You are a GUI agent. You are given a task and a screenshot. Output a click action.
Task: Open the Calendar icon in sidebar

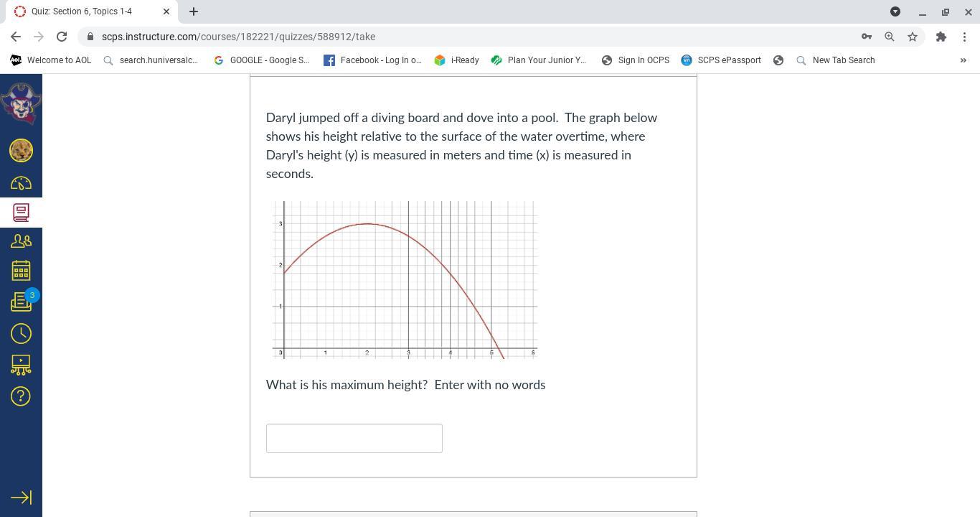point(21,271)
